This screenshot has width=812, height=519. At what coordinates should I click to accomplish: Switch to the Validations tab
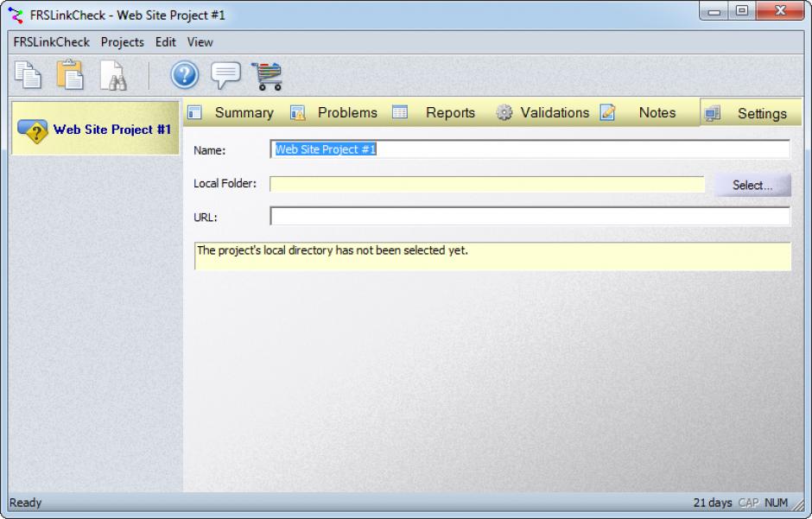click(542, 112)
